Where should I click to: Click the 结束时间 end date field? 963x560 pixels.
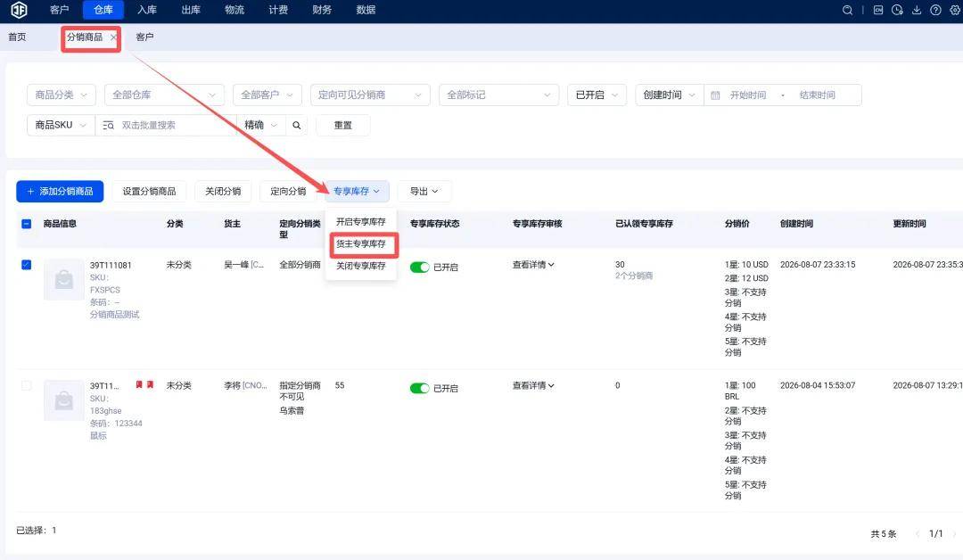coord(818,95)
